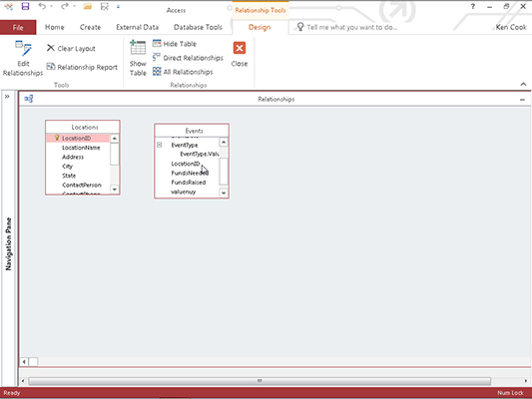Open the Relationship Report button
The image size is (532, 399).
[x=82, y=67]
